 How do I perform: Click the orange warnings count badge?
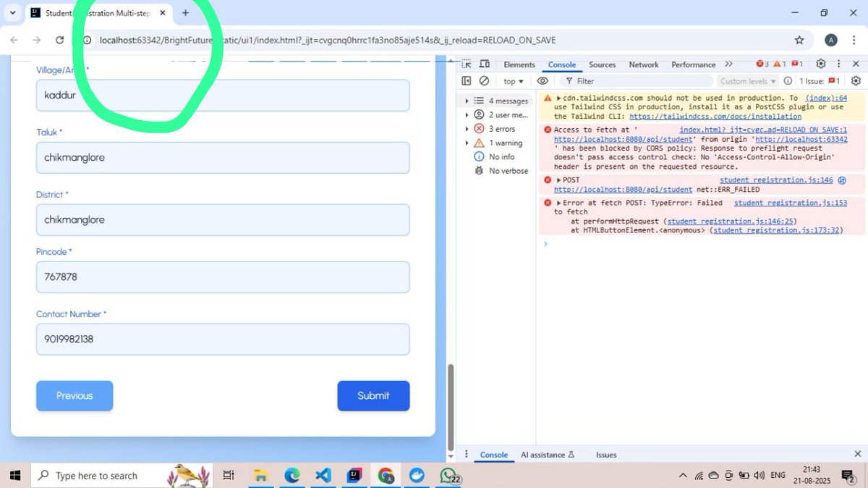pyautogui.click(x=780, y=64)
